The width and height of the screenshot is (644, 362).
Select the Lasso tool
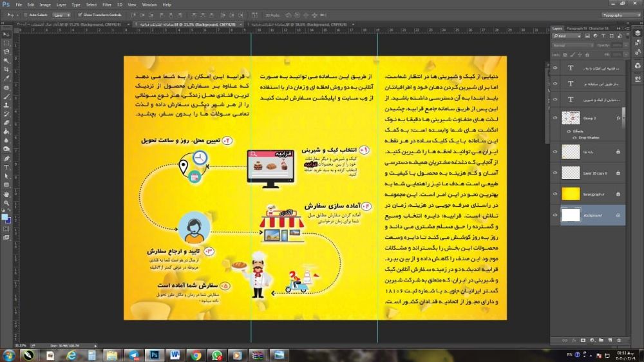pos(6,52)
